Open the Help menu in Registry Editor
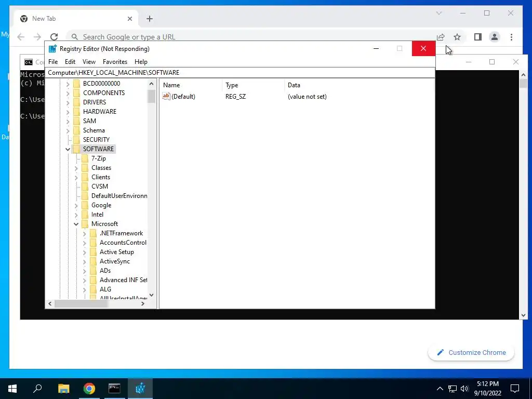 141,62
